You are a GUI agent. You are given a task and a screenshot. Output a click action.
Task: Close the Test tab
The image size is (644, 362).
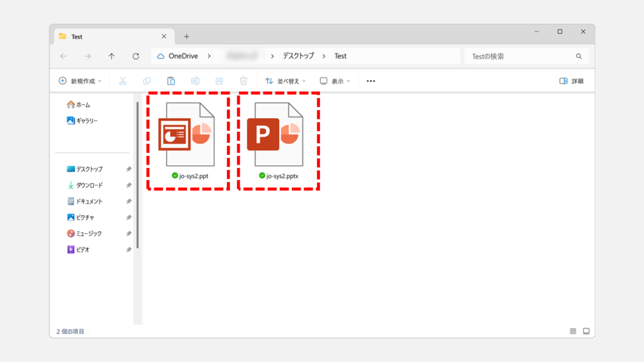point(164,36)
